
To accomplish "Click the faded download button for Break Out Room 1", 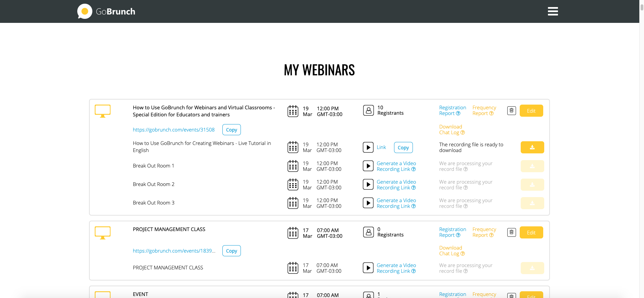I will (532, 166).
